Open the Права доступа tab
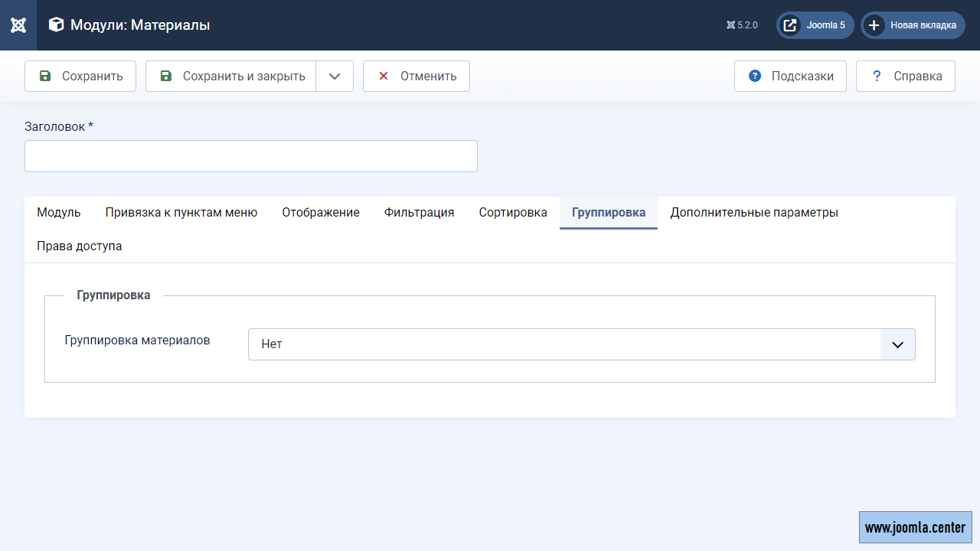Image resolution: width=980 pixels, height=551 pixels. 80,246
